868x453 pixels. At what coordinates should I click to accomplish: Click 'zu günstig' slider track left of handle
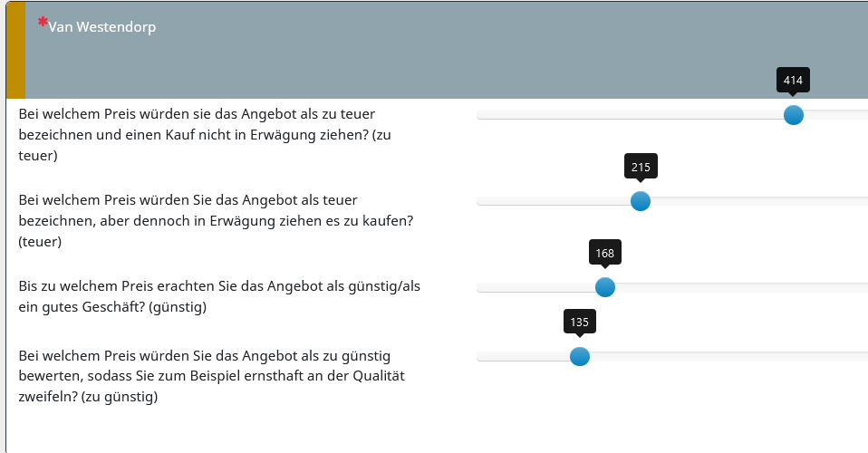coord(524,357)
